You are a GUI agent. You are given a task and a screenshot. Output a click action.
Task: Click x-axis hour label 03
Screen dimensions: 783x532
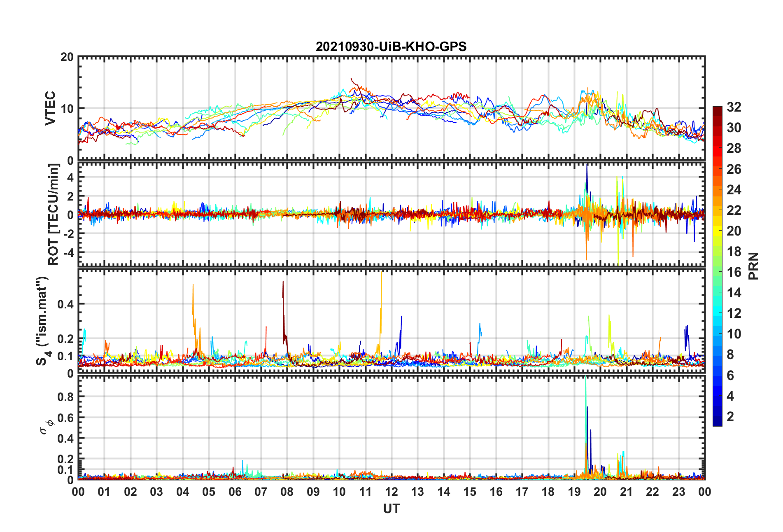(x=156, y=492)
